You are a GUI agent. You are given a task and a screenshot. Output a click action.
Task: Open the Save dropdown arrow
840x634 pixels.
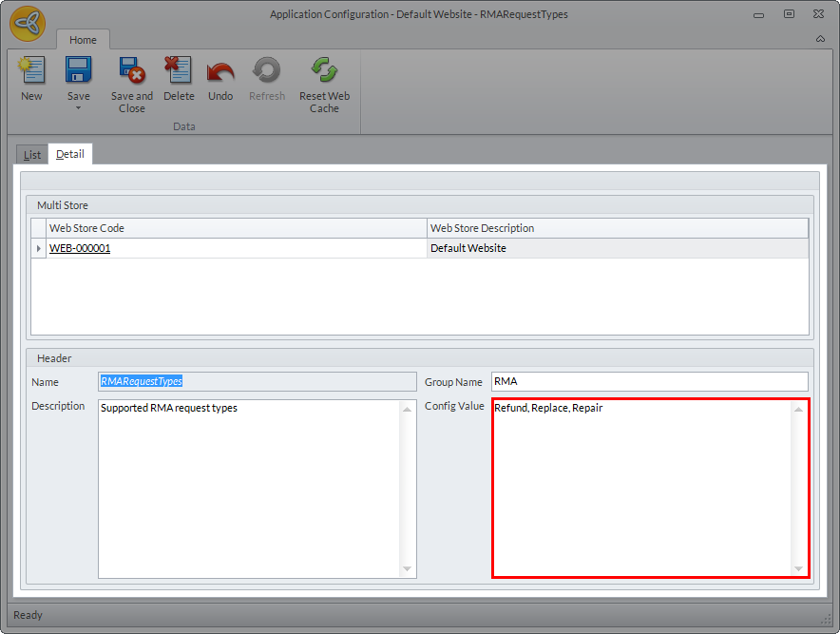[78, 107]
